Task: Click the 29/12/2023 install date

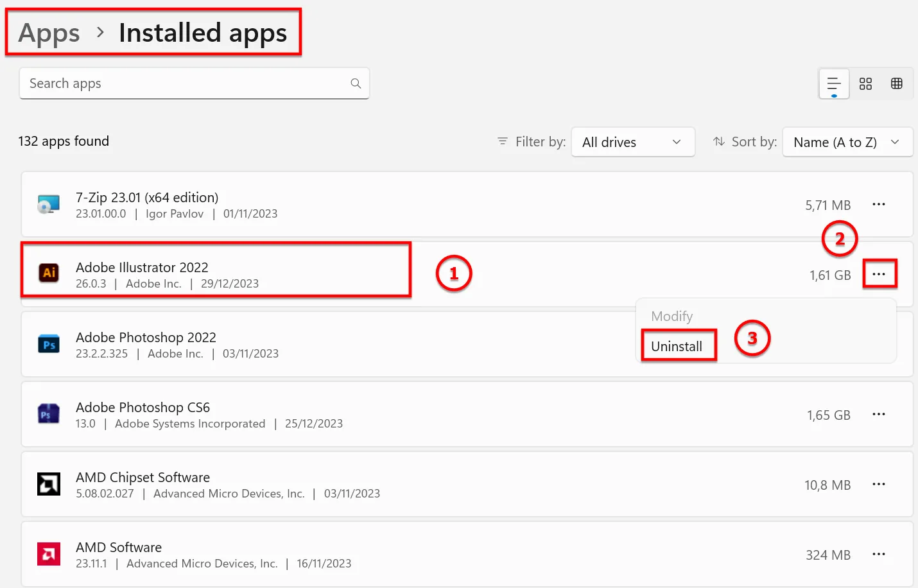Action: click(x=230, y=284)
